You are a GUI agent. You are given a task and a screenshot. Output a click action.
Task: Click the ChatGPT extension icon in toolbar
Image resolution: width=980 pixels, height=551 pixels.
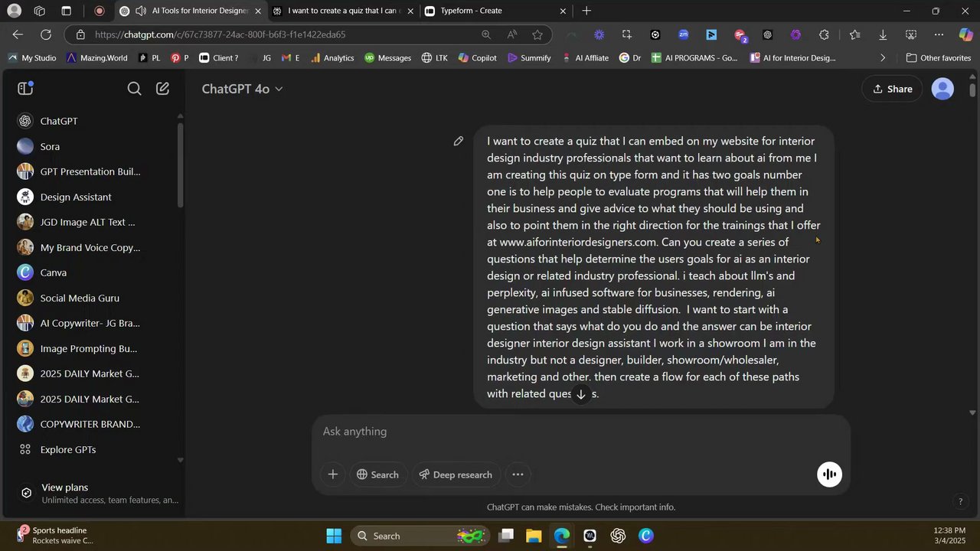click(767, 34)
